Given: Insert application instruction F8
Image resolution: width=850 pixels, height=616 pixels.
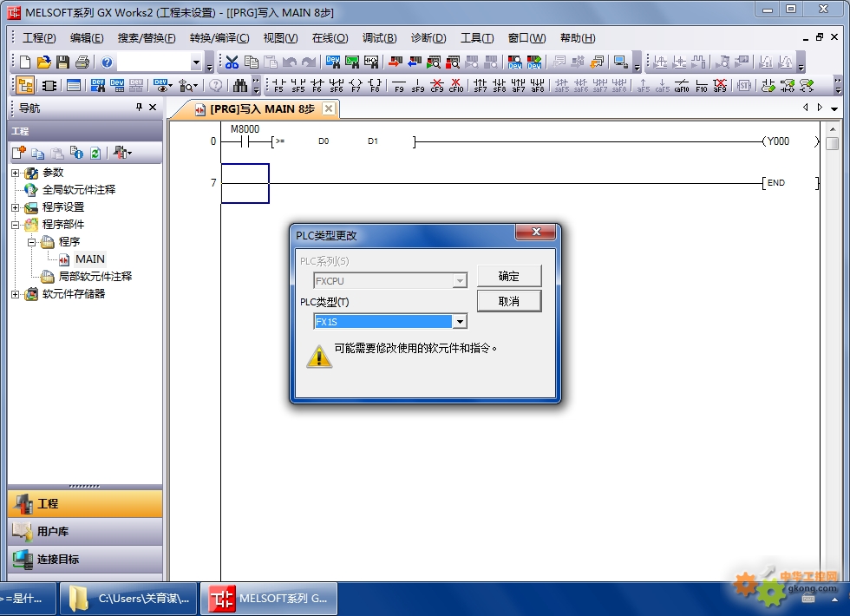Looking at the screenshot, I should 375,85.
